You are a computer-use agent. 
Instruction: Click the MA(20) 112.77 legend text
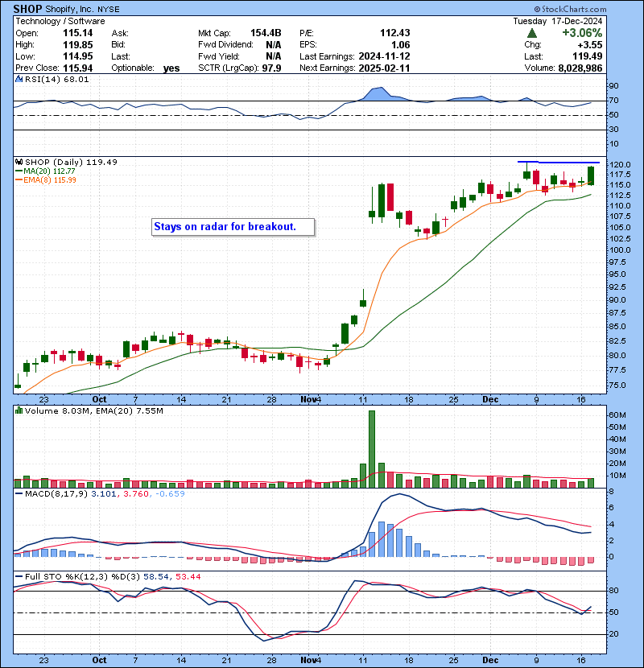(49, 171)
